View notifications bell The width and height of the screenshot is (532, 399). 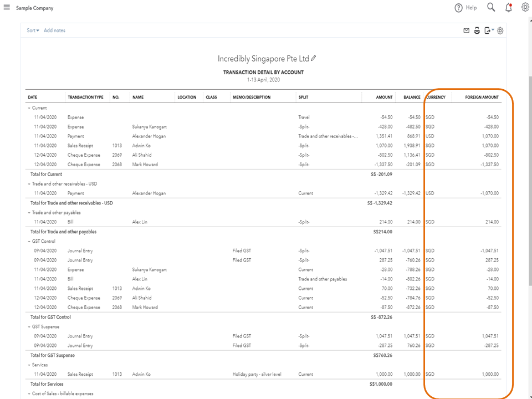point(509,7)
